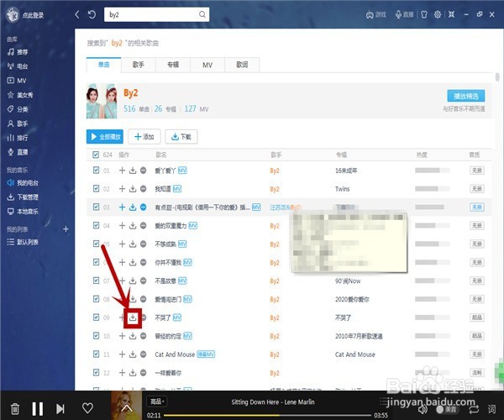
Task: Uncheck the checkbox for row 11 Cat And Mouse
Action: 96,354
